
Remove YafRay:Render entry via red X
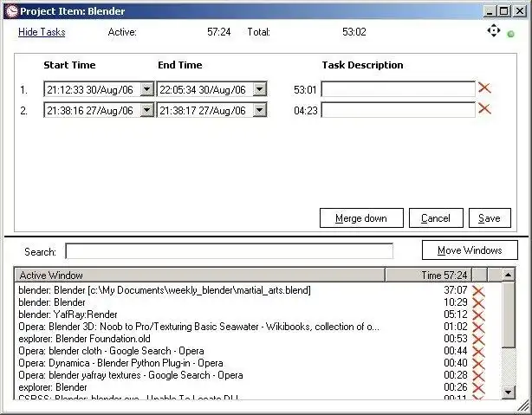[478, 315]
